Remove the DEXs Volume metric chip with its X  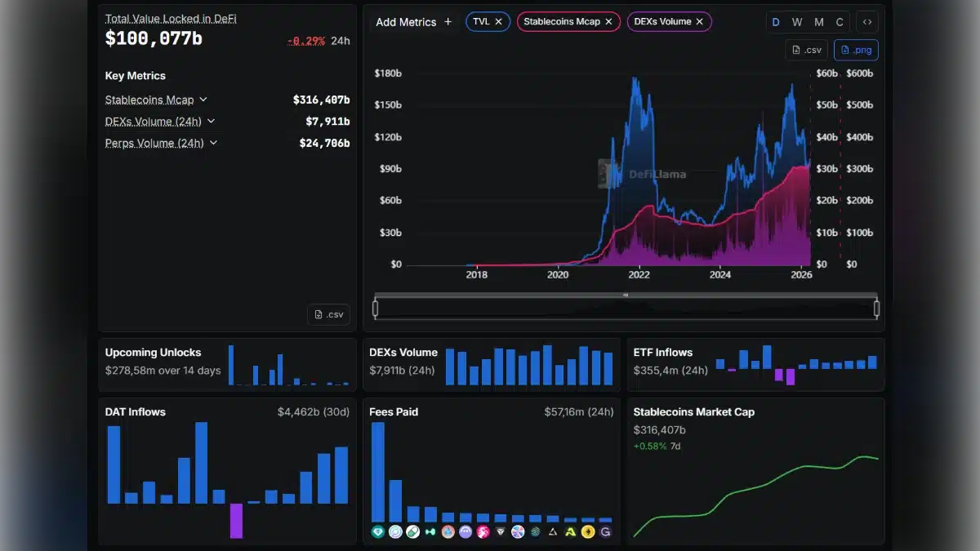[x=698, y=21]
